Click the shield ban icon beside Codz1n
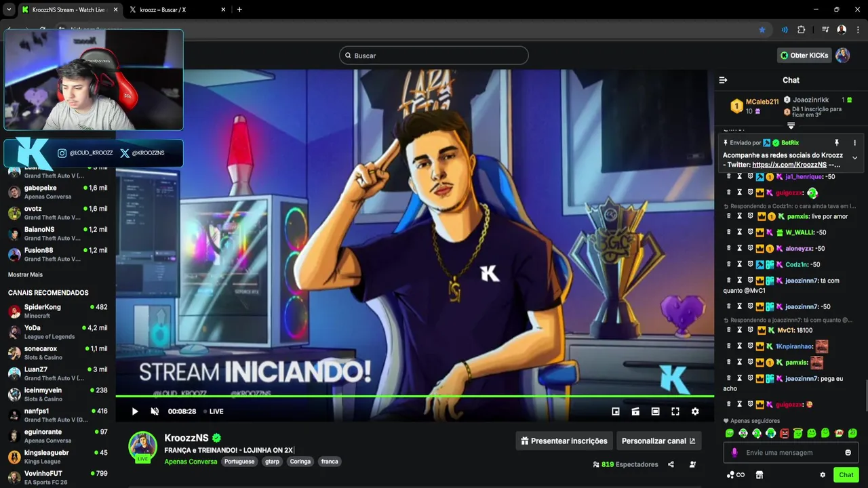The image size is (868, 488). pyautogui.click(x=751, y=264)
